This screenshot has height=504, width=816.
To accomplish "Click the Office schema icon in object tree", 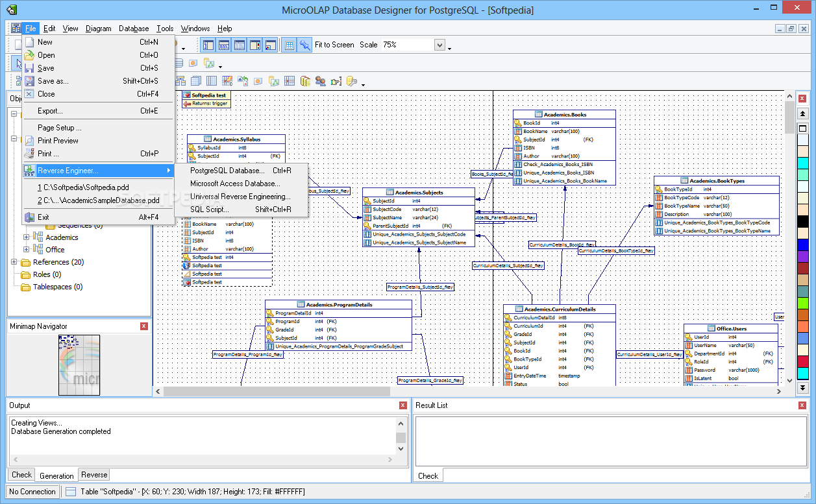I will click(x=38, y=250).
